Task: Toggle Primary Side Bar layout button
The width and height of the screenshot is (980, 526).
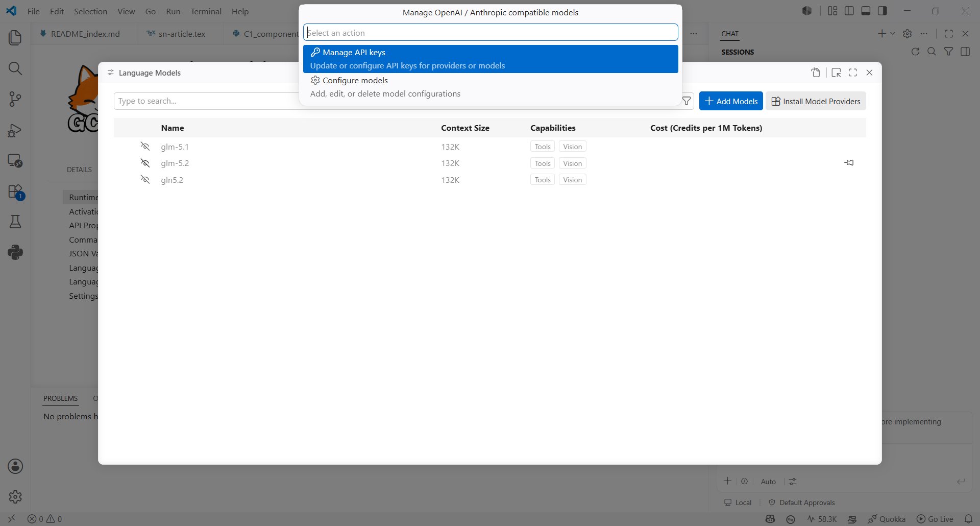Action: (x=849, y=11)
